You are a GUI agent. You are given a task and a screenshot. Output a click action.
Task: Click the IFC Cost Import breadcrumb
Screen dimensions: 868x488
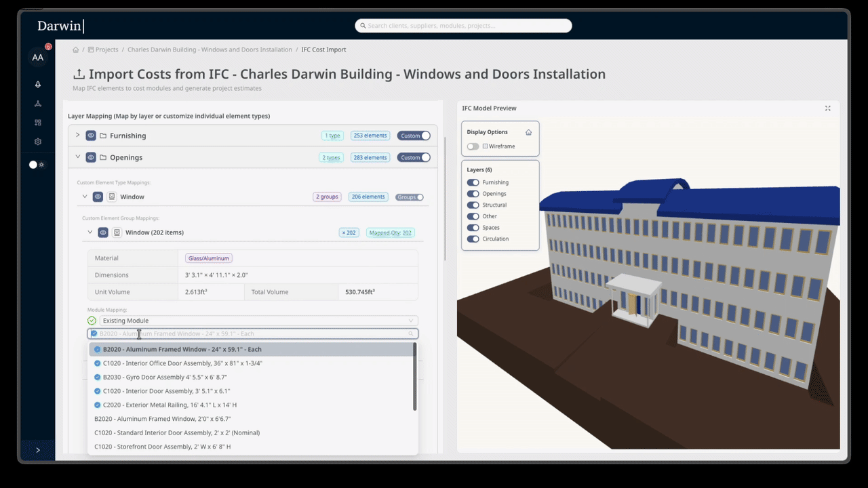pos(323,49)
